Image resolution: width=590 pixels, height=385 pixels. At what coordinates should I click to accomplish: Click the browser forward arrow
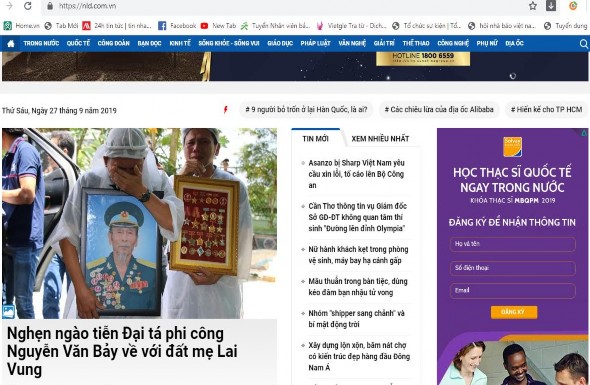point(9,6)
